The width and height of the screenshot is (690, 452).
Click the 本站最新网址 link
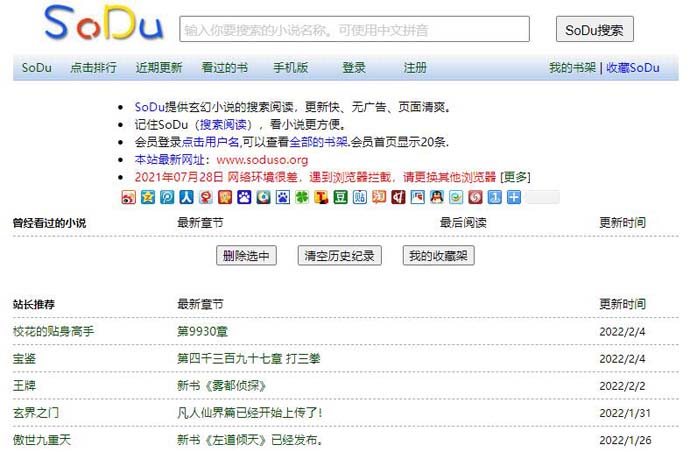coord(169,160)
